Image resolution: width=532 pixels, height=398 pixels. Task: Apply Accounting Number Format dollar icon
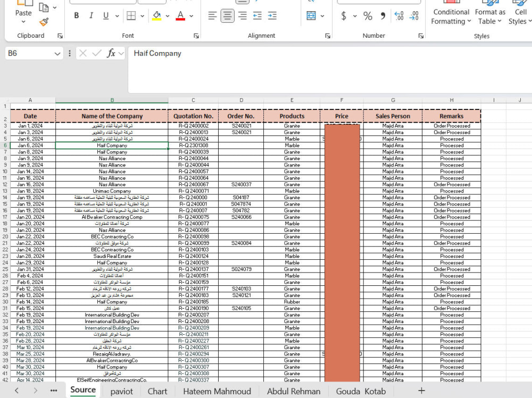(344, 15)
